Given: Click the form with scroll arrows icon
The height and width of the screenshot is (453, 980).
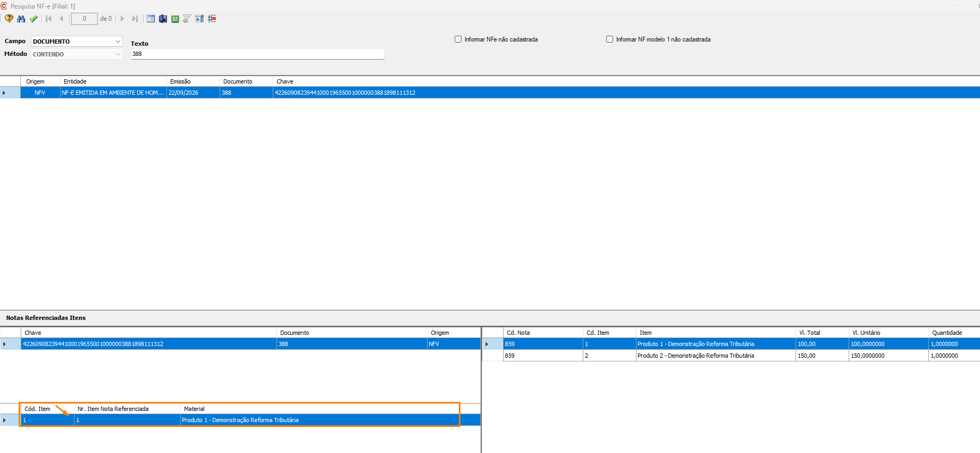Looking at the screenshot, I should coord(199,19).
